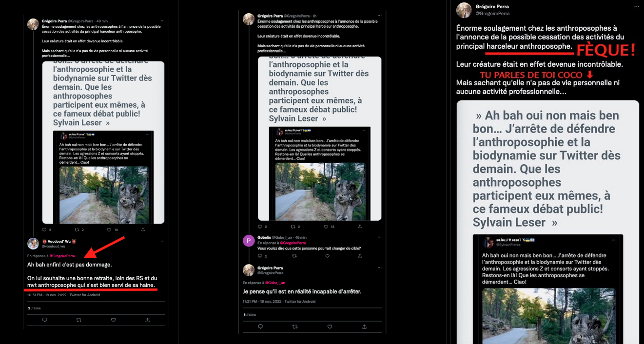Retweet Voodood' Wu's reply tweet
The height and width of the screenshot is (344, 644).
click(x=79, y=320)
